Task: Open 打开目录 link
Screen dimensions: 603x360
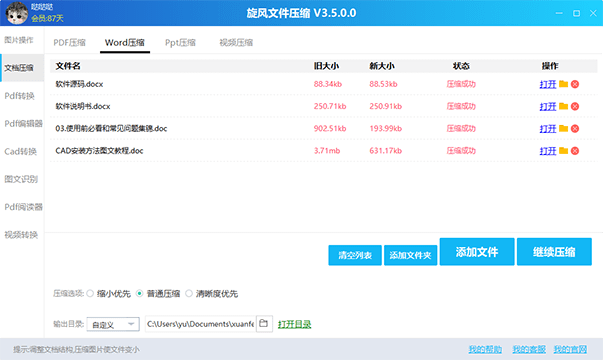Action: (x=295, y=324)
